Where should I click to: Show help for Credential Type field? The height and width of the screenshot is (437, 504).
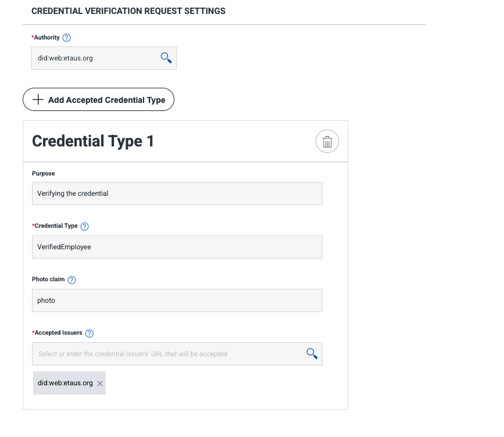[84, 226]
